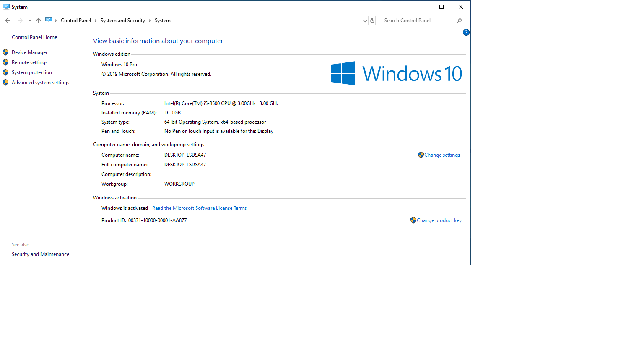Minimize the System window
Image resolution: width=644 pixels, height=362 pixels.
tap(423, 7)
